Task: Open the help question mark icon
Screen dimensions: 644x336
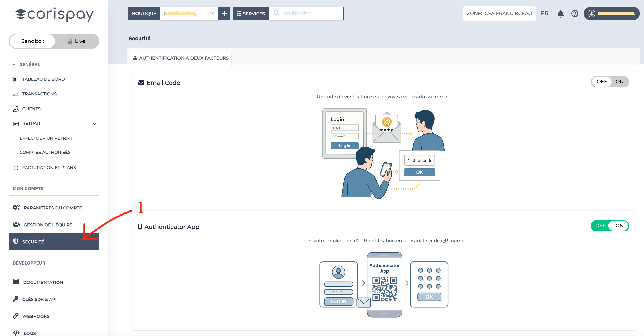Action: 575,14
